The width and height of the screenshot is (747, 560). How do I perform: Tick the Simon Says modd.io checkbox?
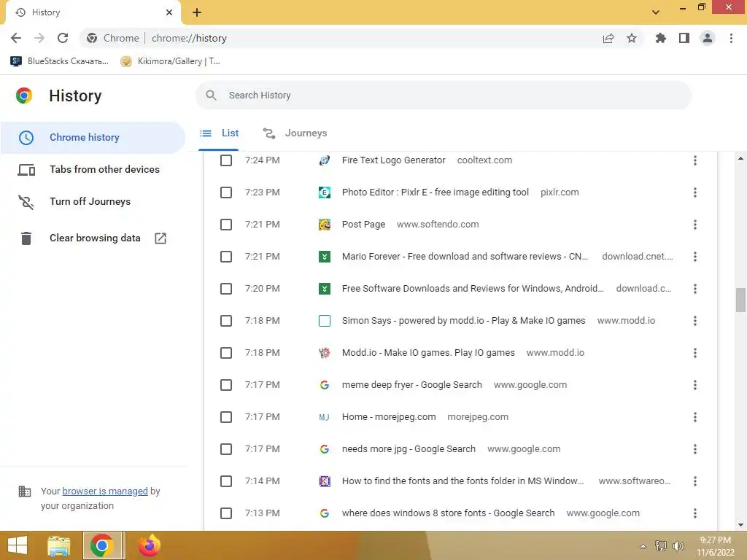coord(226,321)
